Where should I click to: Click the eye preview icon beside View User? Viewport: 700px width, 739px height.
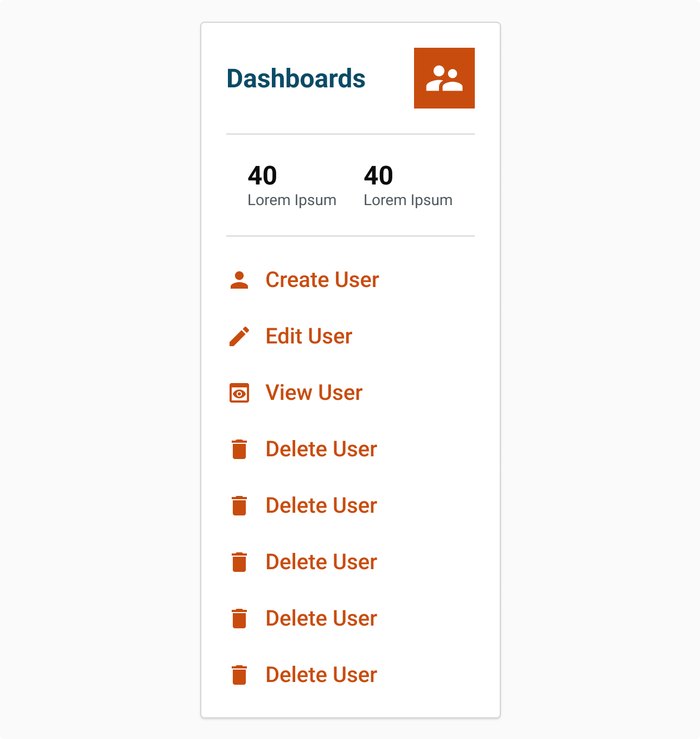pyautogui.click(x=239, y=393)
